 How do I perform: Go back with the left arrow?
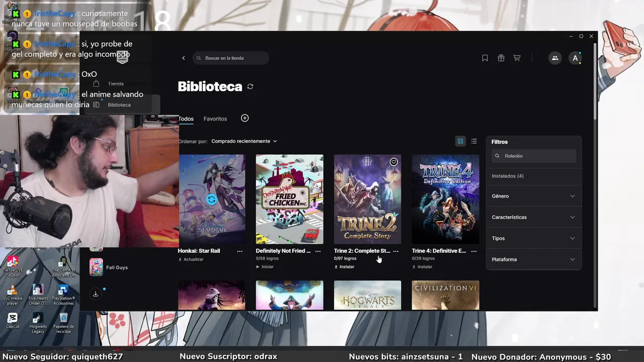point(184,58)
